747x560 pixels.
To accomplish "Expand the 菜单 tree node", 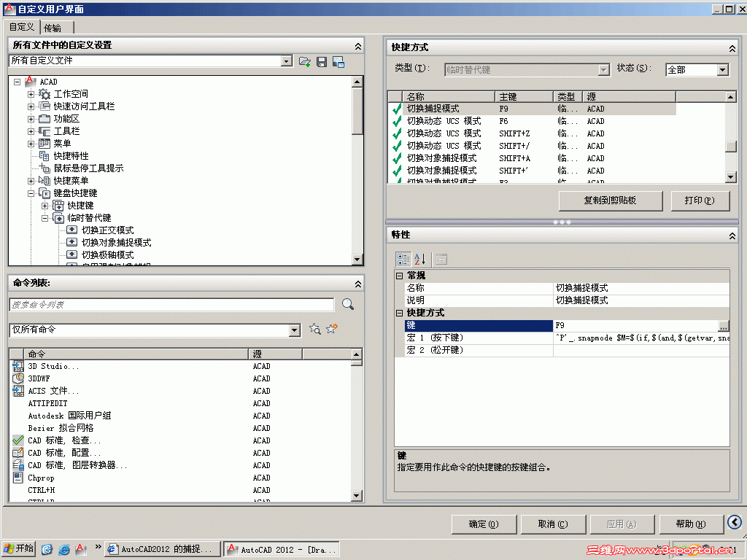I will click(31, 144).
